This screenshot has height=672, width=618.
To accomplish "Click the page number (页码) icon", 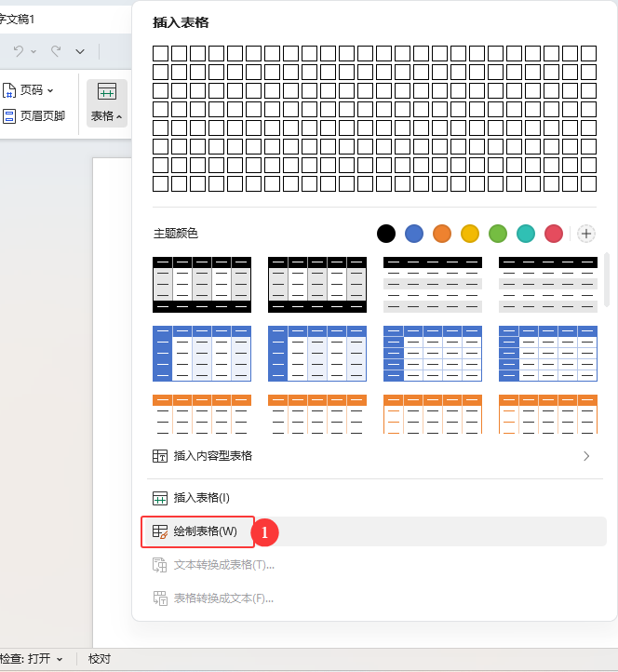I will [10, 90].
